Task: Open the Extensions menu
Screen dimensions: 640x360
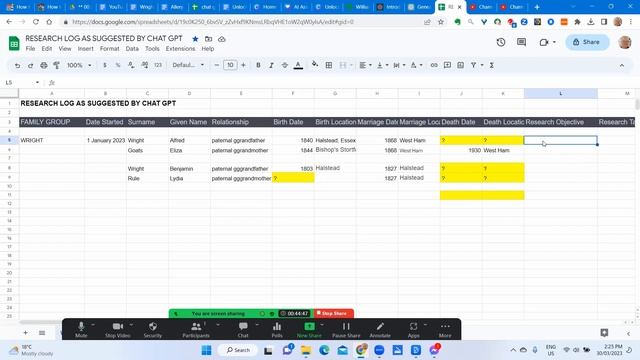Action: pyautogui.click(x=180, y=49)
